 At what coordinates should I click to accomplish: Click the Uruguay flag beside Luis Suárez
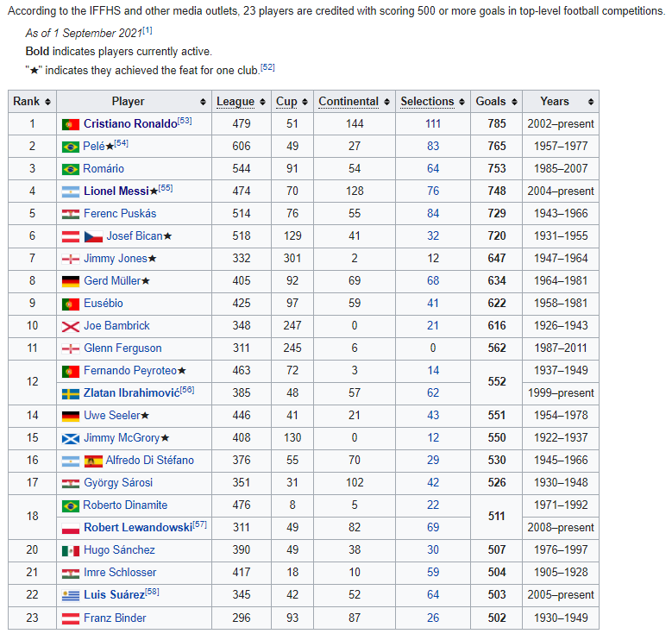pos(70,595)
